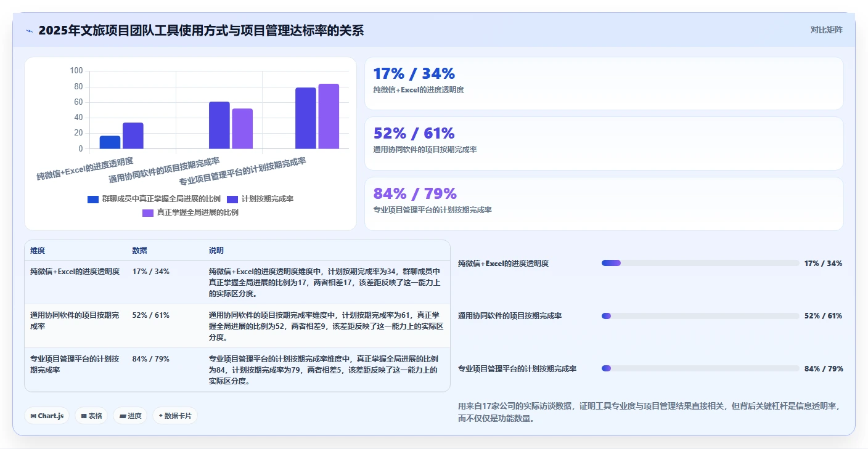Click the bar valued 79 in the chart
The width and height of the screenshot is (868, 449).
(x=306, y=118)
